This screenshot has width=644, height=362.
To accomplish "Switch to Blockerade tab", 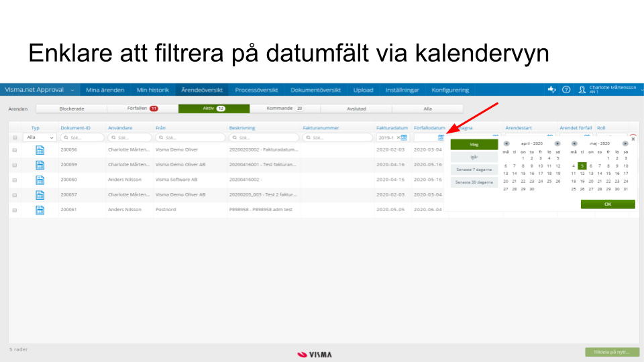I will pyautogui.click(x=72, y=109).
